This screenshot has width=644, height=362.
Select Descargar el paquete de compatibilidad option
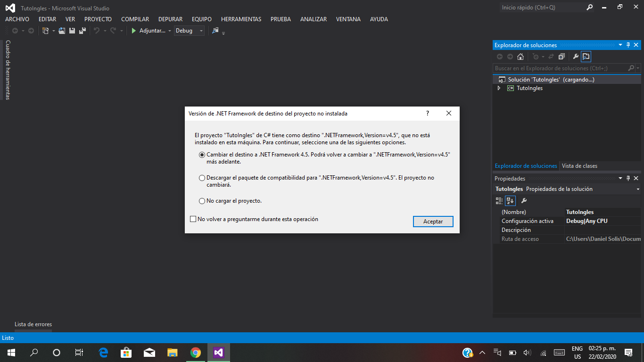[x=202, y=178]
